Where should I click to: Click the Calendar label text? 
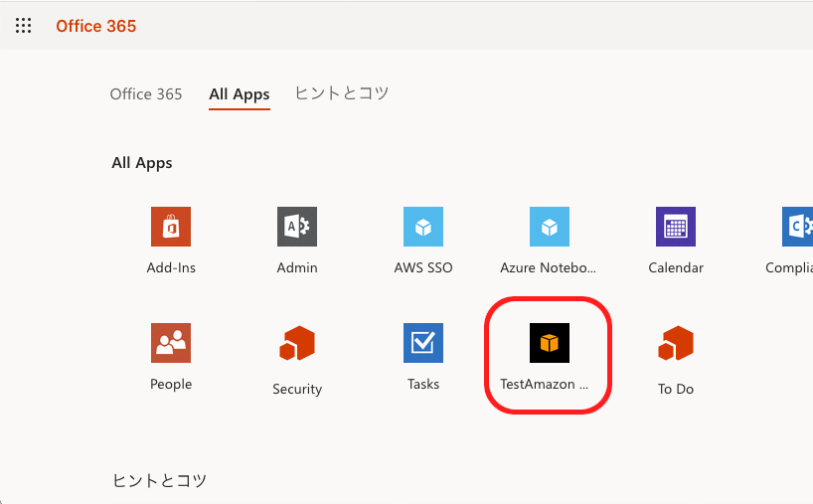[676, 267]
